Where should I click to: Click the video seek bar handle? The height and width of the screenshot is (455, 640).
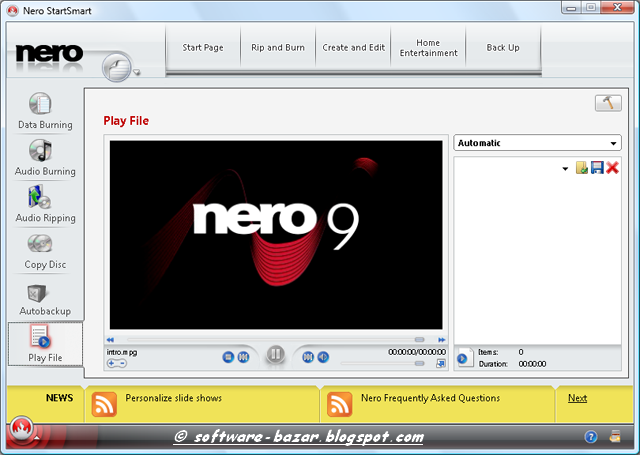[x=419, y=340]
